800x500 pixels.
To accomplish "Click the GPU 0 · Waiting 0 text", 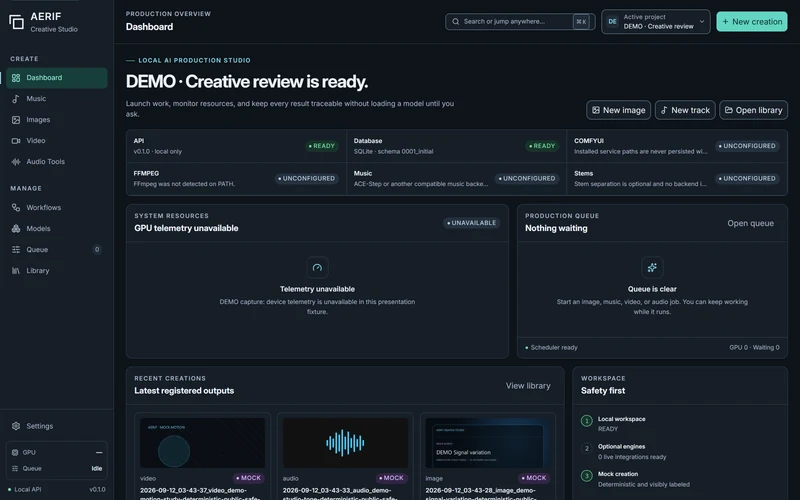I will pyautogui.click(x=754, y=347).
